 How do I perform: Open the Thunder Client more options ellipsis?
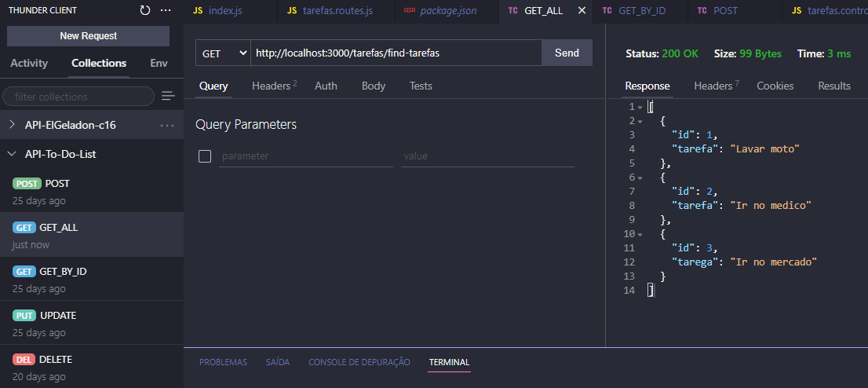pyautogui.click(x=166, y=10)
